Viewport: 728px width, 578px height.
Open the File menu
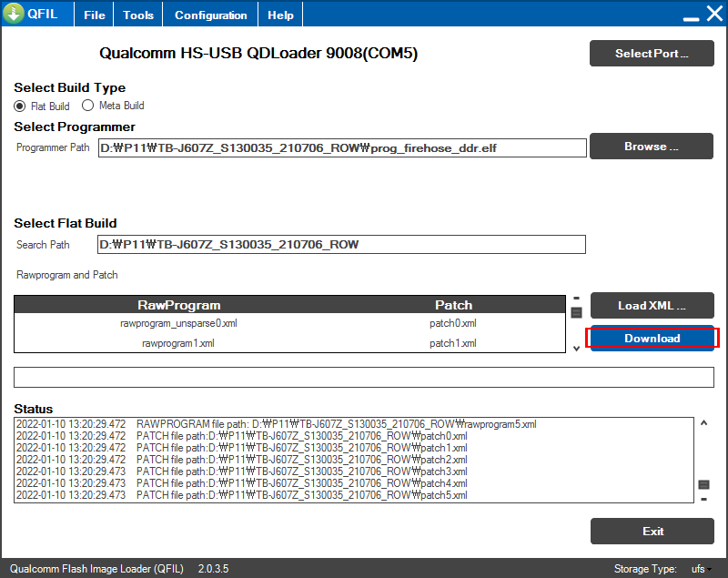click(95, 15)
